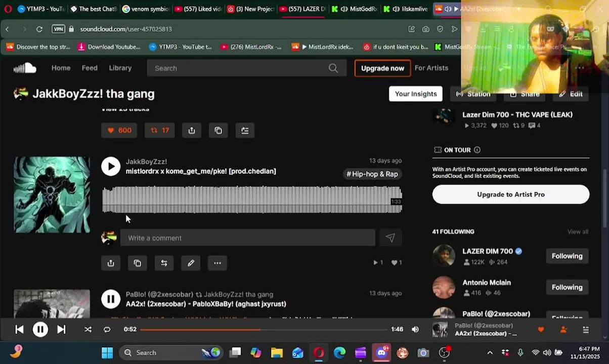Pause playback in bottom player bar

coord(40,330)
